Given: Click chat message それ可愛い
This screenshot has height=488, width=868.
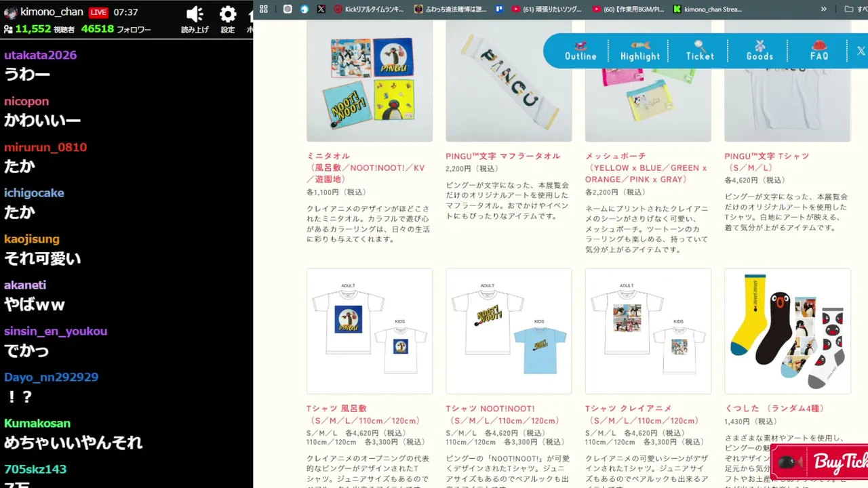Looking at the screenshot, I should pos(43,258).
